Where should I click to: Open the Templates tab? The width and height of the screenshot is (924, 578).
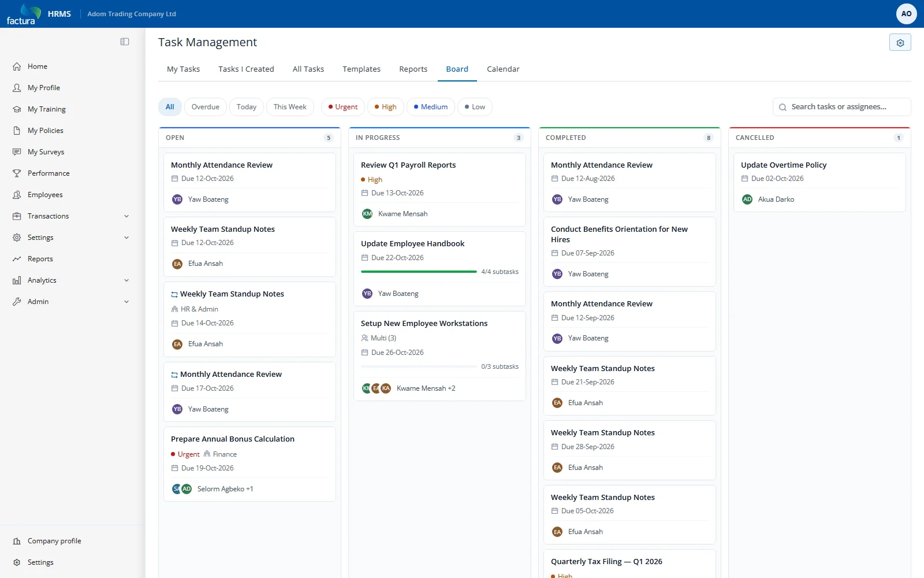362,69
